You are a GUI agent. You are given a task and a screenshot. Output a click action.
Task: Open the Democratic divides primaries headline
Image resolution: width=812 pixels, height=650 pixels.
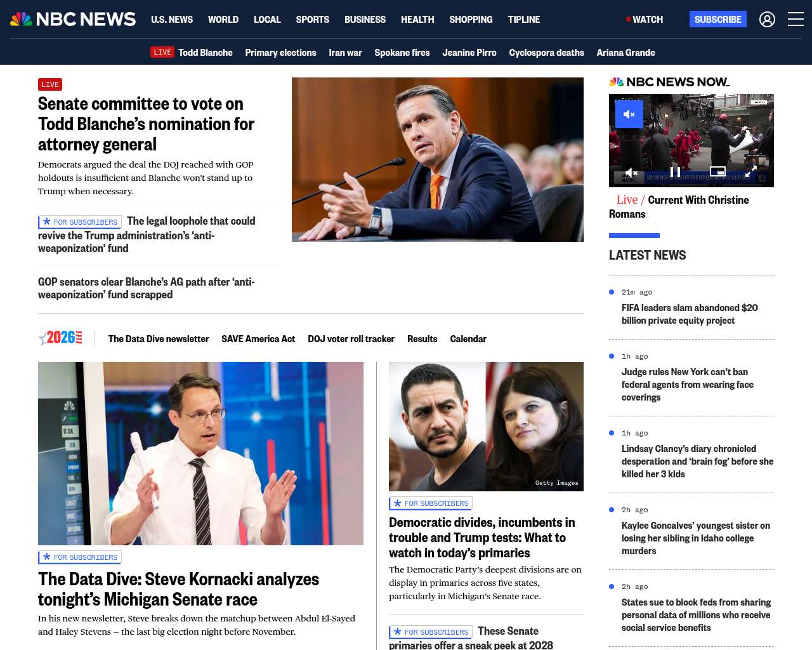click(x=482, y=538)
